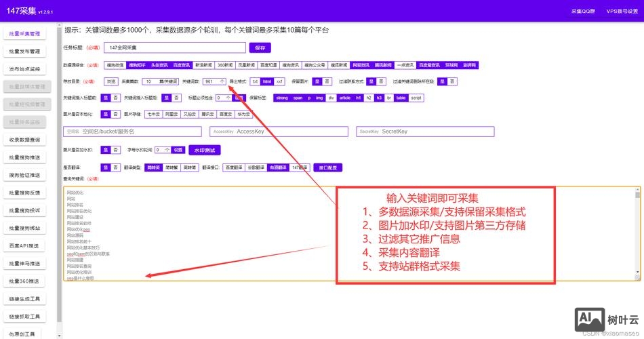
Task: Select txt export format
Action: tap(255, 81)
